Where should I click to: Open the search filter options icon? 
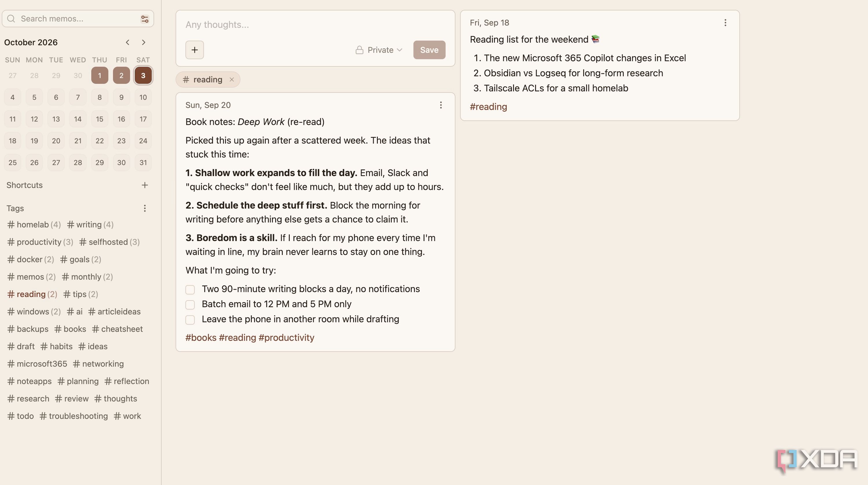(x=145, y=19)
